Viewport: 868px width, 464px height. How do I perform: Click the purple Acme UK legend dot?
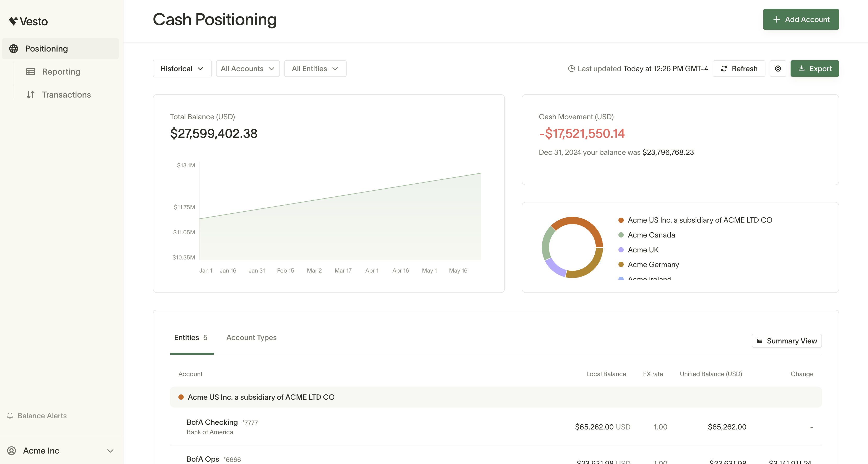(x=621, y=250)
